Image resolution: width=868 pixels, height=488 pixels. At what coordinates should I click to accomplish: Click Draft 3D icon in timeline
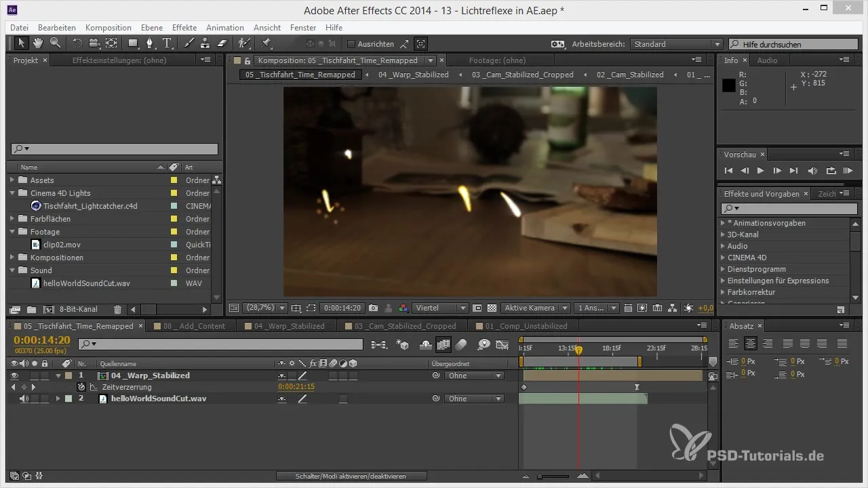403,344
